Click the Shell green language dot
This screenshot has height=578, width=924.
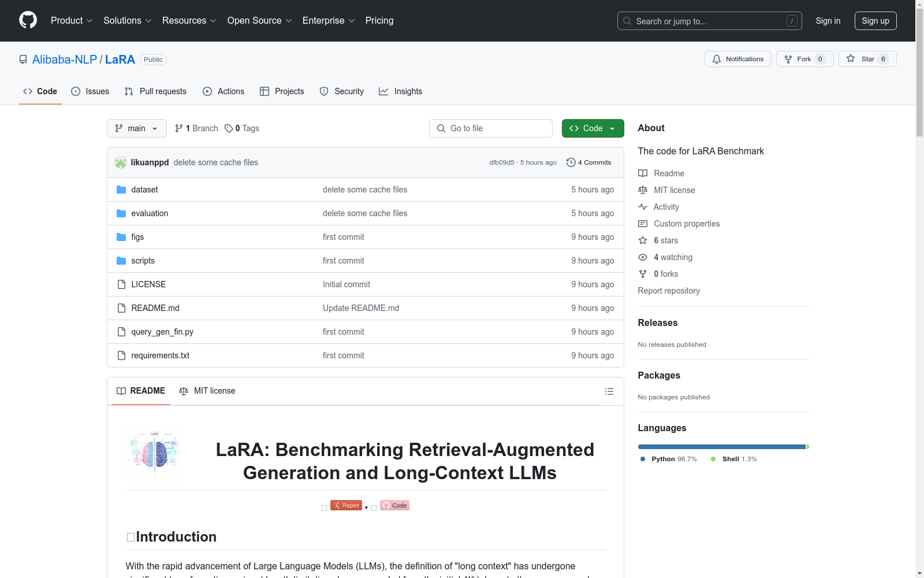pos(713,459)
